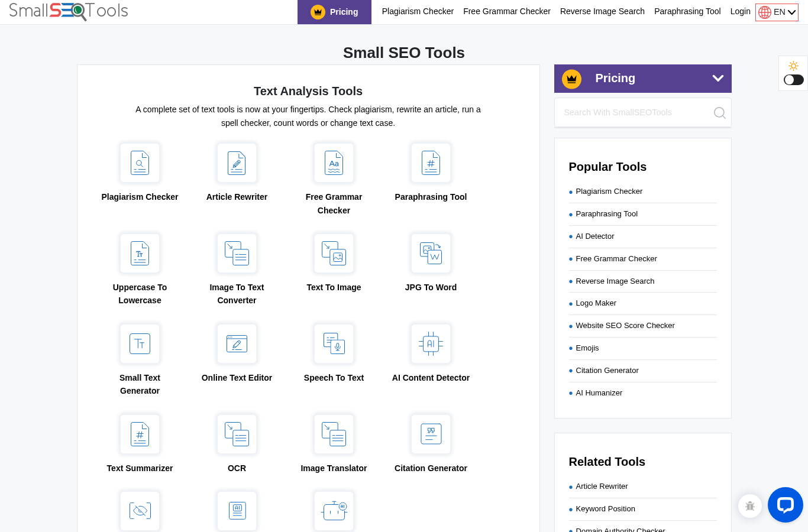The image size is (808, 532).
Task: Open Reverse Image Search from top navigation
Action: click(602, 11)
